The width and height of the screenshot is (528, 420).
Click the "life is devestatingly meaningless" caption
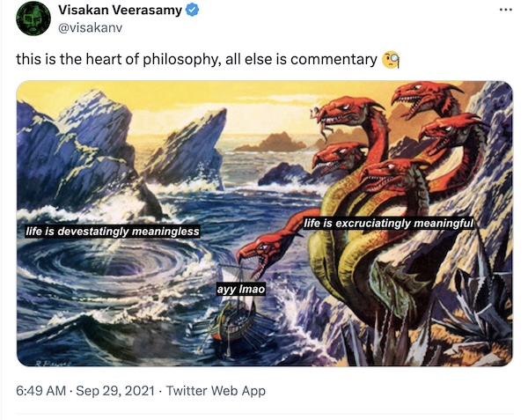(113, 232)
